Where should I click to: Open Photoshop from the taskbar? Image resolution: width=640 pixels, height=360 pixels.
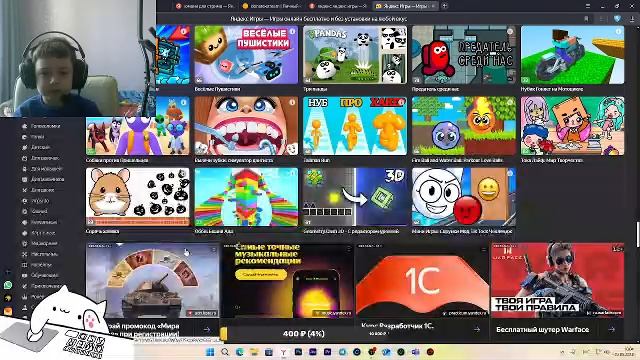[298, 352]
